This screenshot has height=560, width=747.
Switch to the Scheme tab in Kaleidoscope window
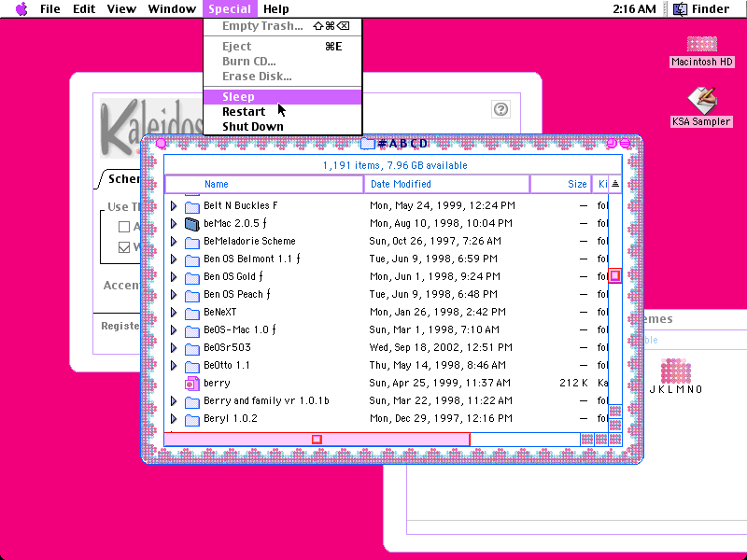[x=123, y=179]
